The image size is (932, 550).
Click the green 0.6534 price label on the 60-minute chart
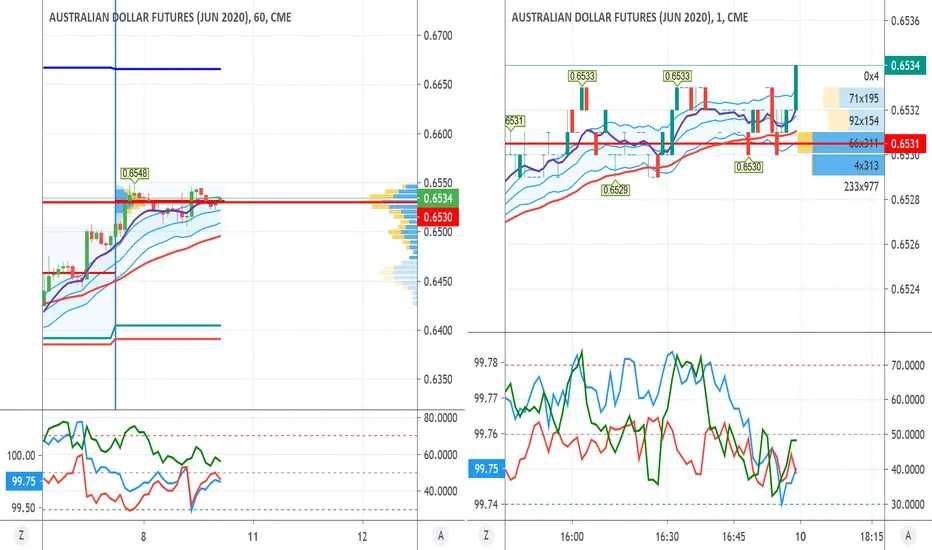pyautogui.click(x=438, y=198)
